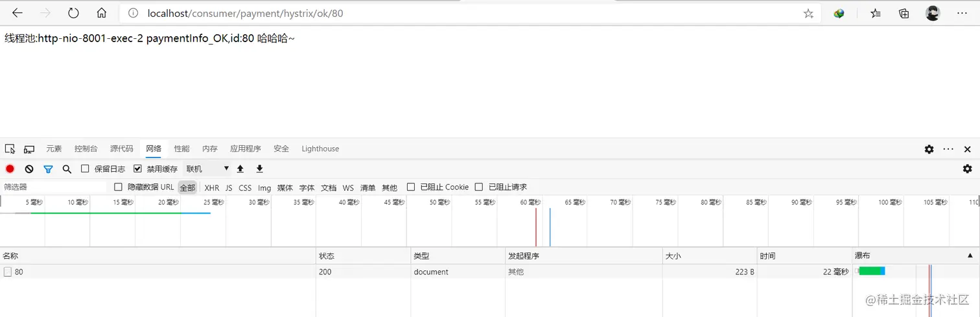Toggle the network filter funnel icon
The height and width of the screenshot is (317, 980).
[48, 169]
